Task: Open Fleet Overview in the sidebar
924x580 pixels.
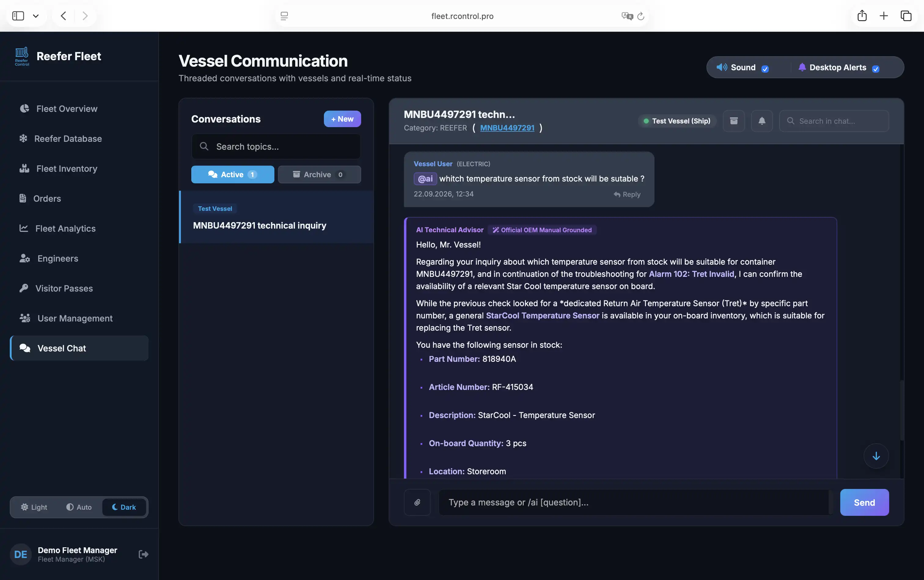Action: pyautogui.click(x=79, y=108)
